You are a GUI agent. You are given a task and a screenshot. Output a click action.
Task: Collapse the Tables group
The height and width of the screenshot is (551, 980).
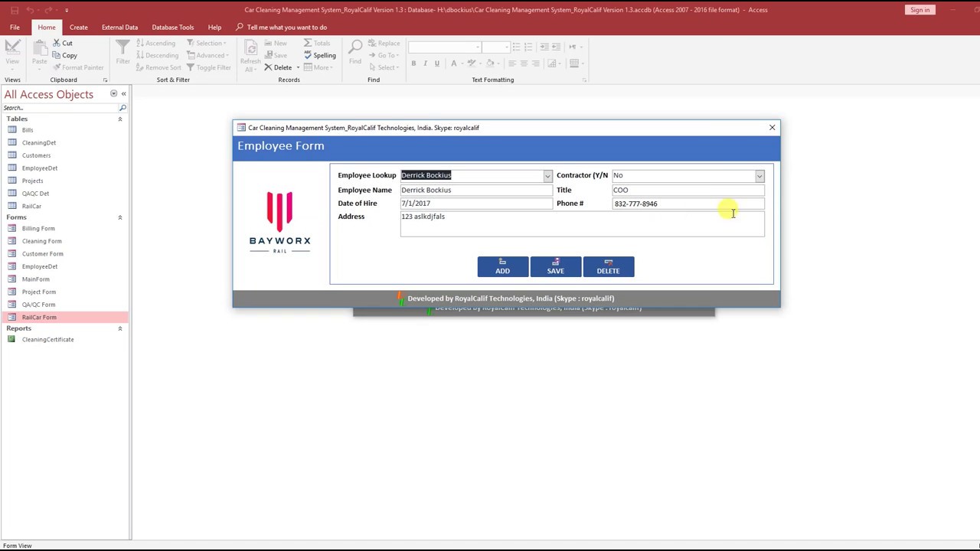(119, 119)
